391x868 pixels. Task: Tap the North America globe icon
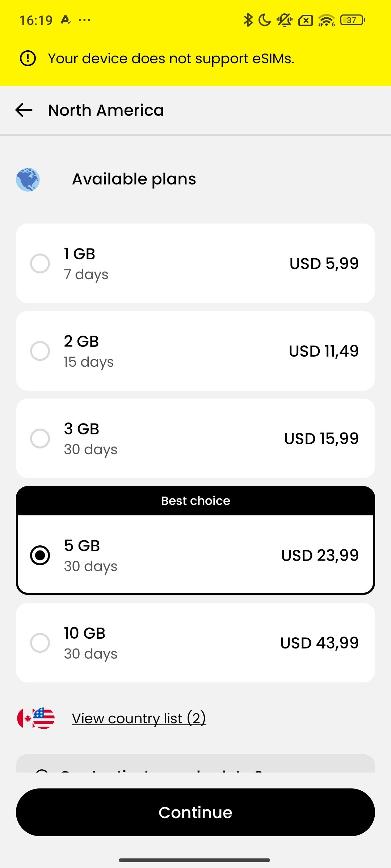(28, 179)
